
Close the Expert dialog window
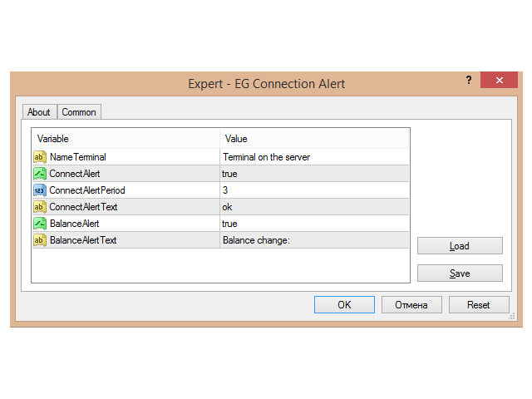499,80
